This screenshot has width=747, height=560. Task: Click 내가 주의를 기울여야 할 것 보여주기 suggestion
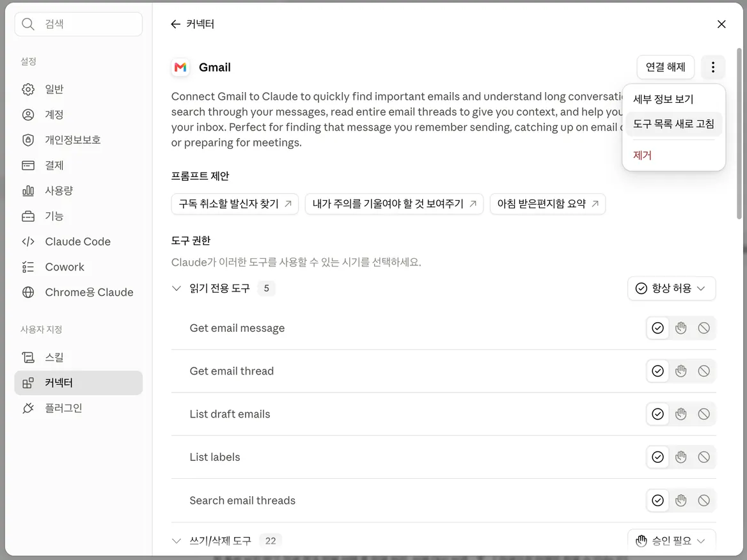click(x=394, y=204)
